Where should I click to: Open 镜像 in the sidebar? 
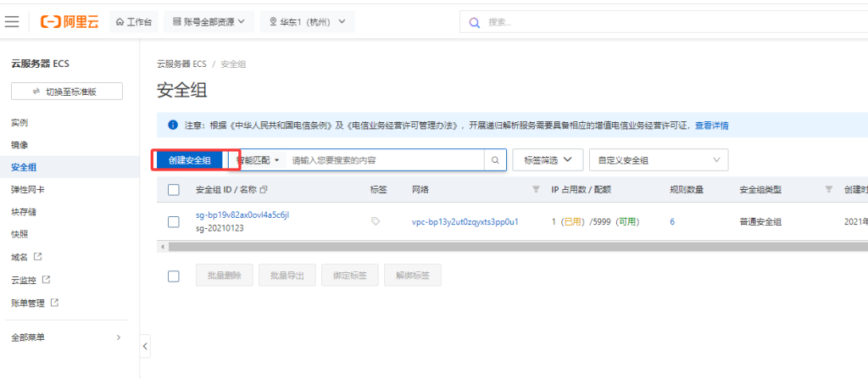(x=19, y=145)
